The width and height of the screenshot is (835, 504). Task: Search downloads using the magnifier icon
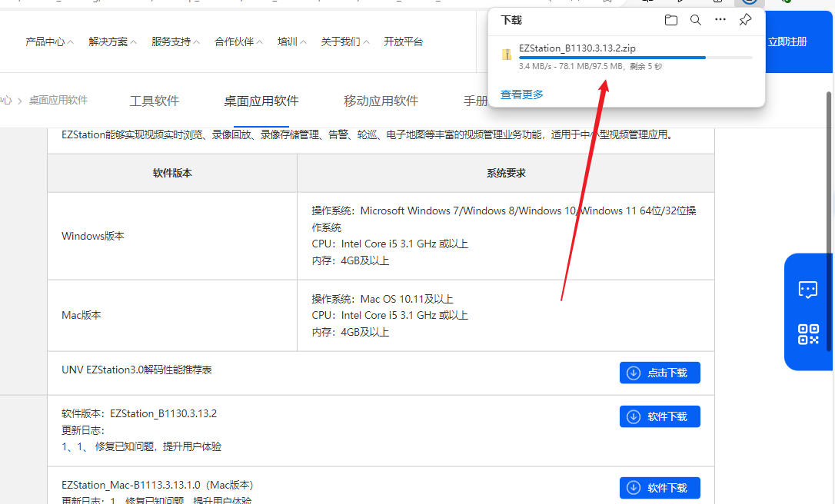click(x=696, y=21)
